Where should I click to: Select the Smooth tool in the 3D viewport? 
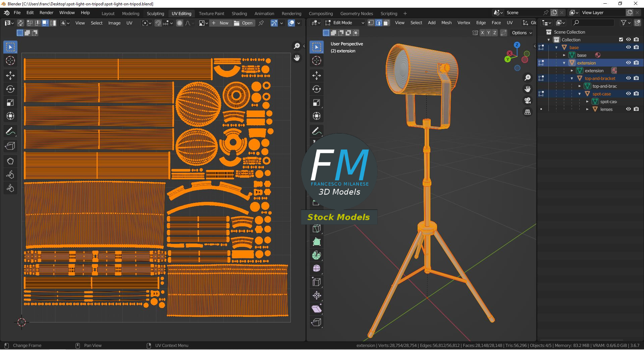(316, 269)
